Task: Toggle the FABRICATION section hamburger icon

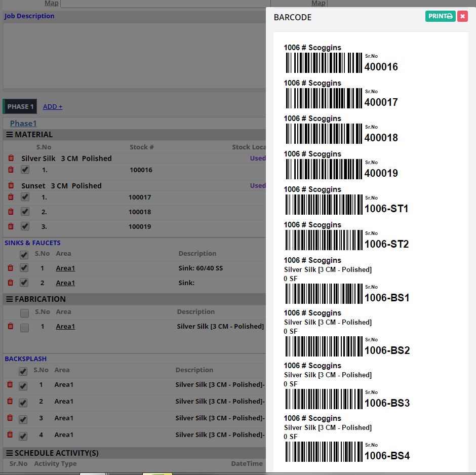Action: [10, 299]
